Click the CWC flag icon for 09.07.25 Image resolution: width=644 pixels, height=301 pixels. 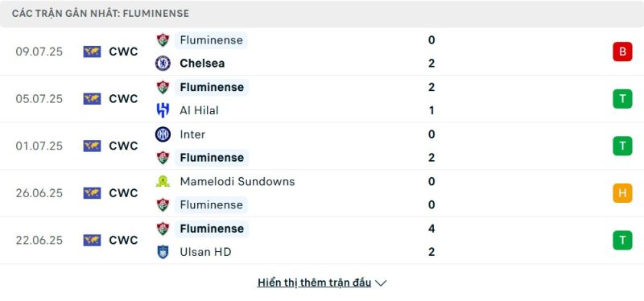[92, 52]
